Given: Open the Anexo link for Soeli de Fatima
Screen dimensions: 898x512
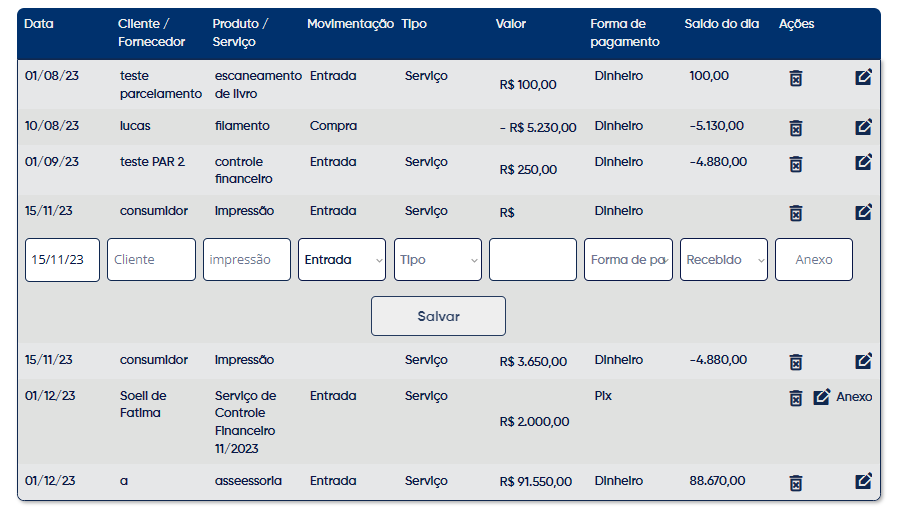Looking at the screenshot, I should coord(854,397).
